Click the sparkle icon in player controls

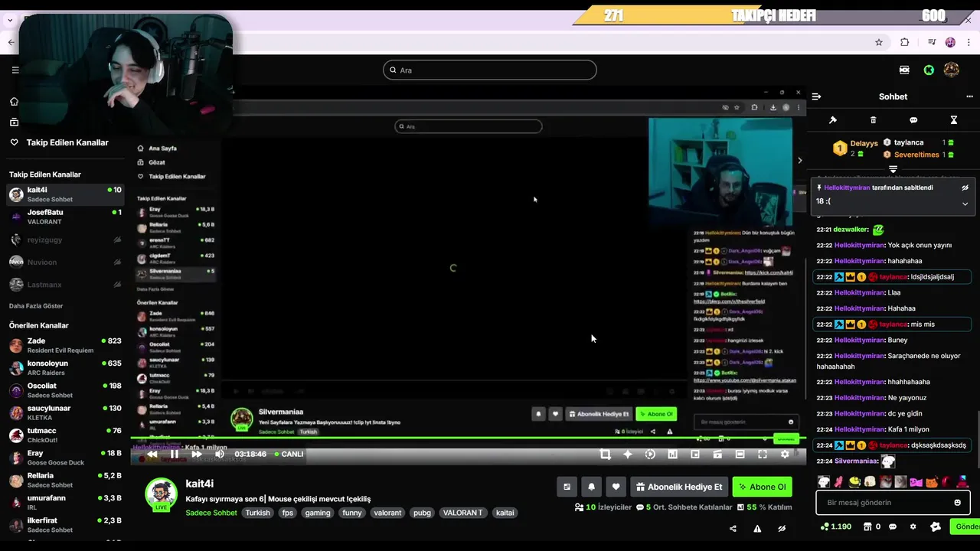pyautogui.click(x=628, y=454)
